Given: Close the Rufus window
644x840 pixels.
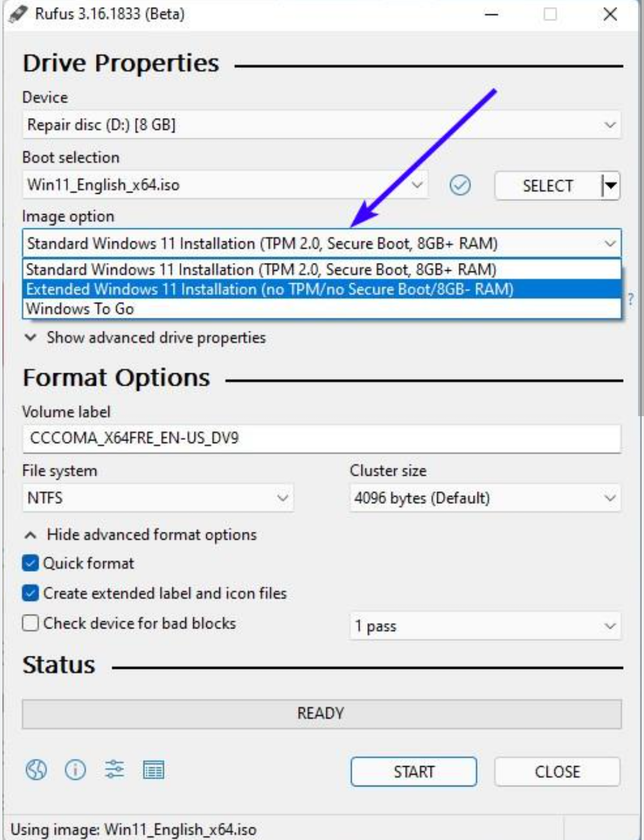Looking at the screenshot, I should (x=609, y=14).
